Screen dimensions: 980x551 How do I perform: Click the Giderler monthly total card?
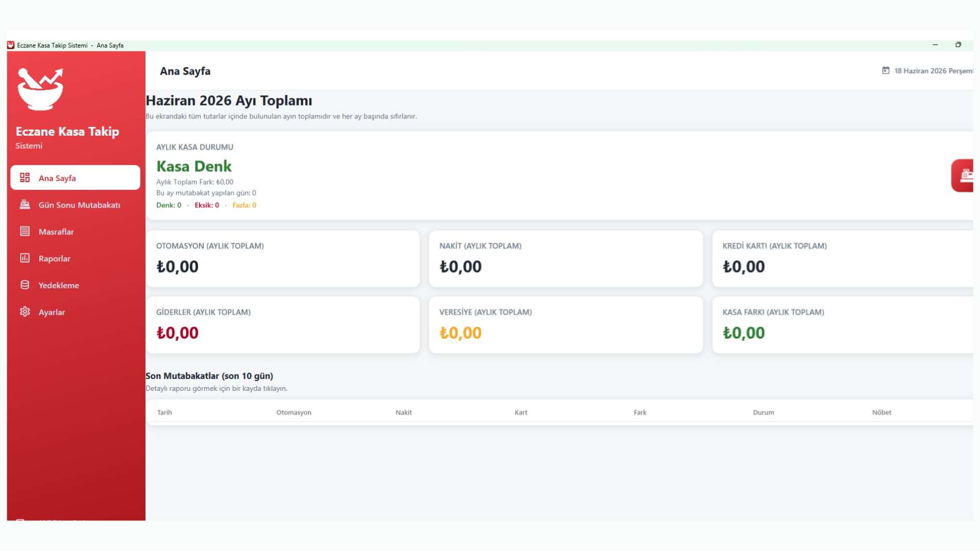283,325
